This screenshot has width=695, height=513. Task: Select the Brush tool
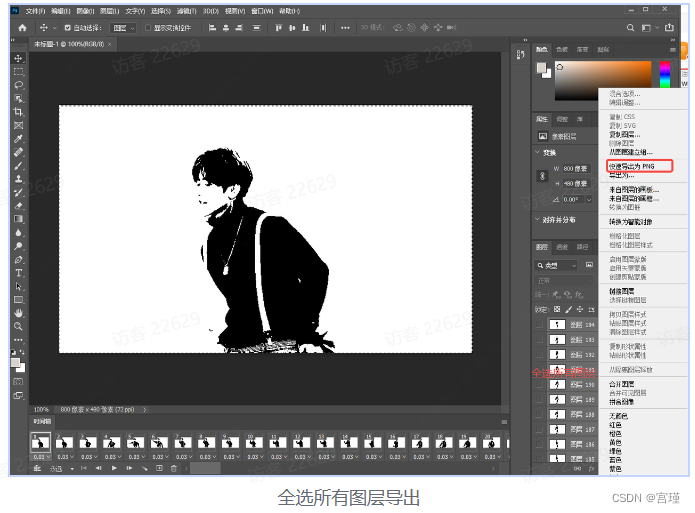(18, 166)
